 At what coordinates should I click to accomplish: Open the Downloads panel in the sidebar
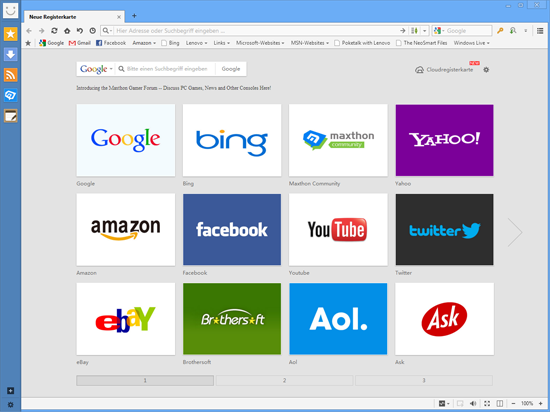[11, 54]
